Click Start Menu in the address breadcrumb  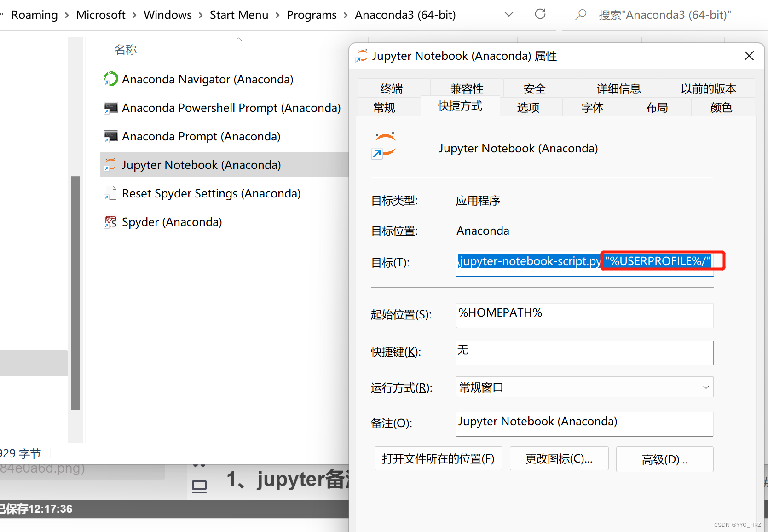pyautogui.click(x=239, y=15)
